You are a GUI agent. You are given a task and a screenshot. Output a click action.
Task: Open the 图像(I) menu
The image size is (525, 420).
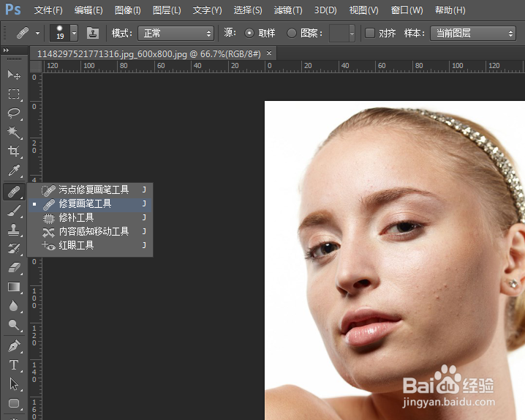[x=127, y=10]
